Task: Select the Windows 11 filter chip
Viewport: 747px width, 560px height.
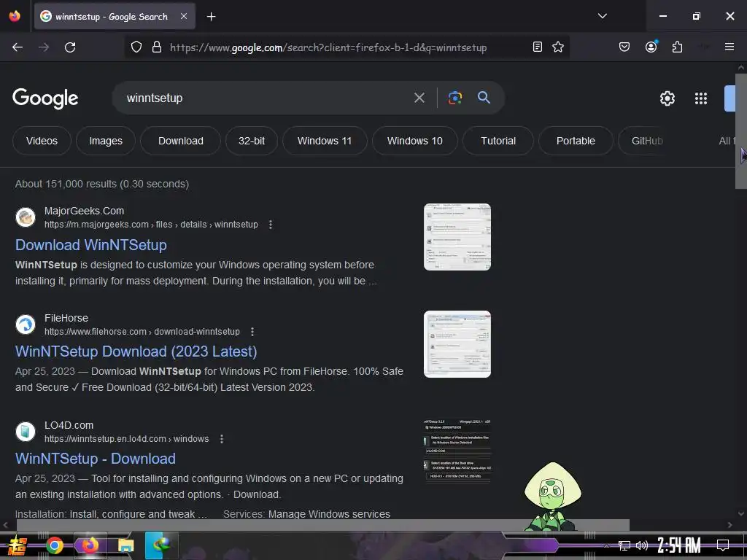Action: [325, 141]
